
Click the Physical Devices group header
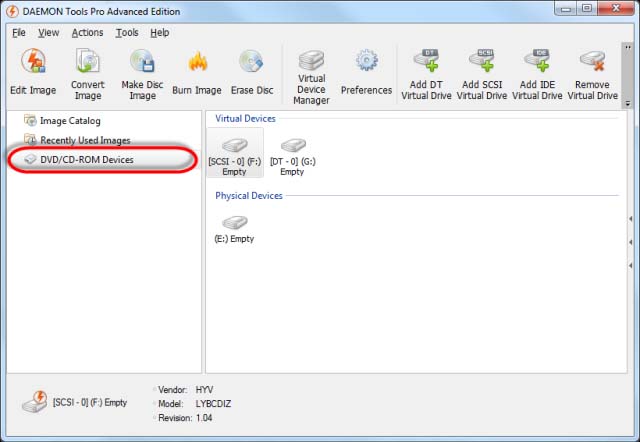tap(249, 195)
